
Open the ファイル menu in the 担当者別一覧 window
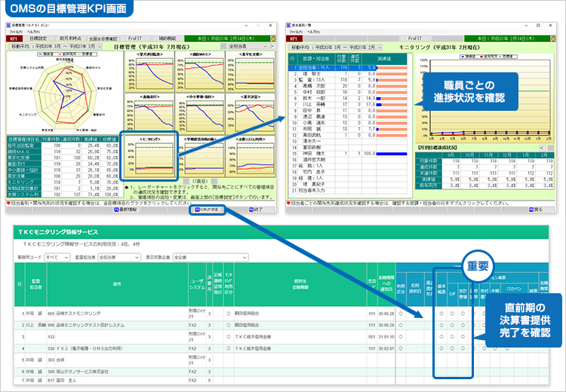tap(296, 32)
